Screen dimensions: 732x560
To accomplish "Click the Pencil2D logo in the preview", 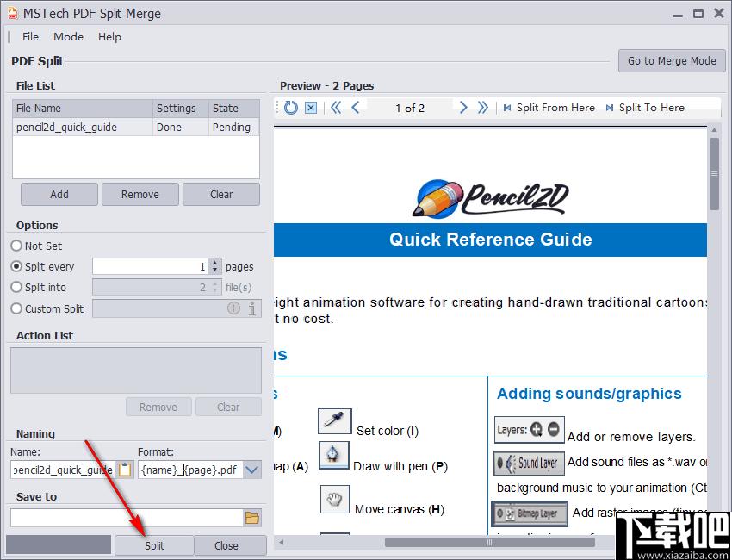I will pyautogui.click(x=490, y=198).
